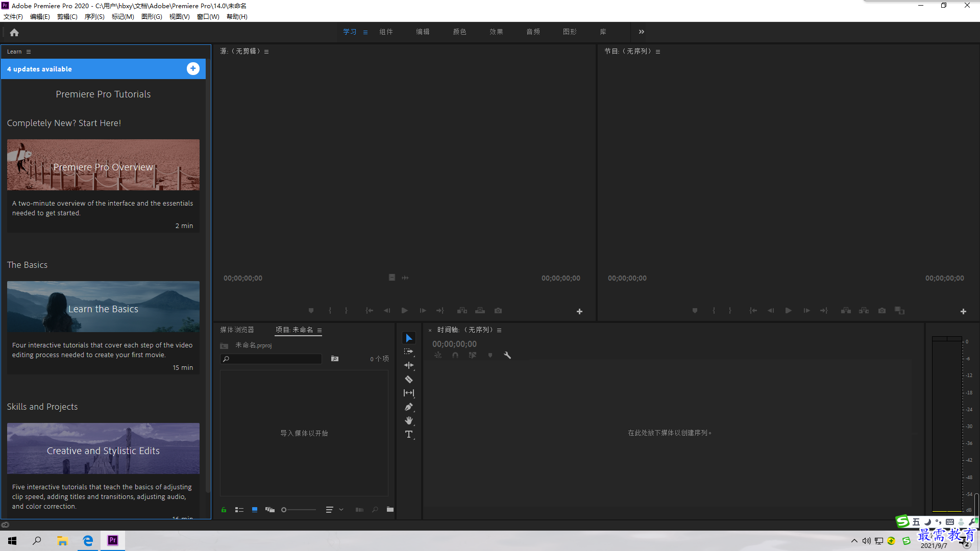This screenshot has height=551, width=980.
Task: Toggle Source monitor drag video only icon
Action: [392, 278]
